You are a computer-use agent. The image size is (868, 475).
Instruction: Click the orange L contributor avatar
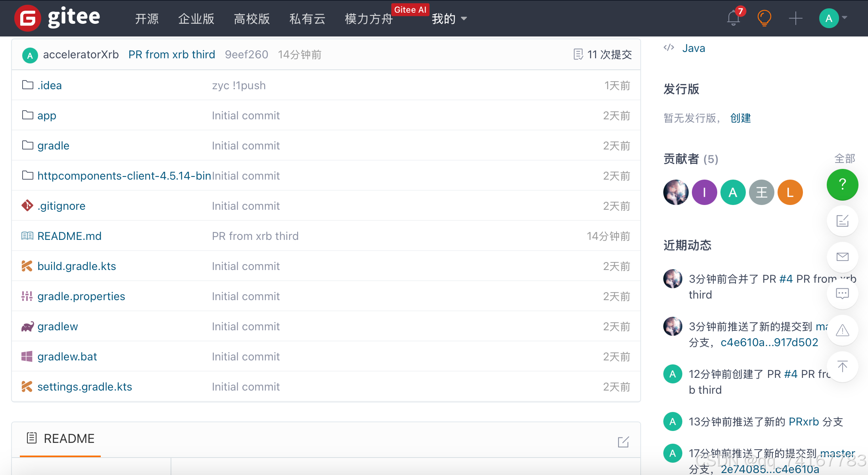[790, 192]
